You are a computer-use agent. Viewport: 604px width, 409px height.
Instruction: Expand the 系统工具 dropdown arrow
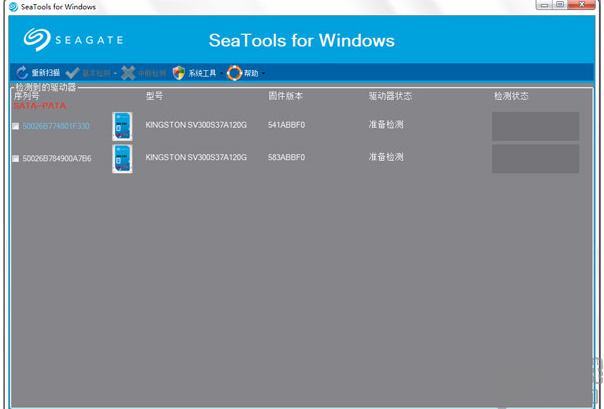tap(221, 73)
